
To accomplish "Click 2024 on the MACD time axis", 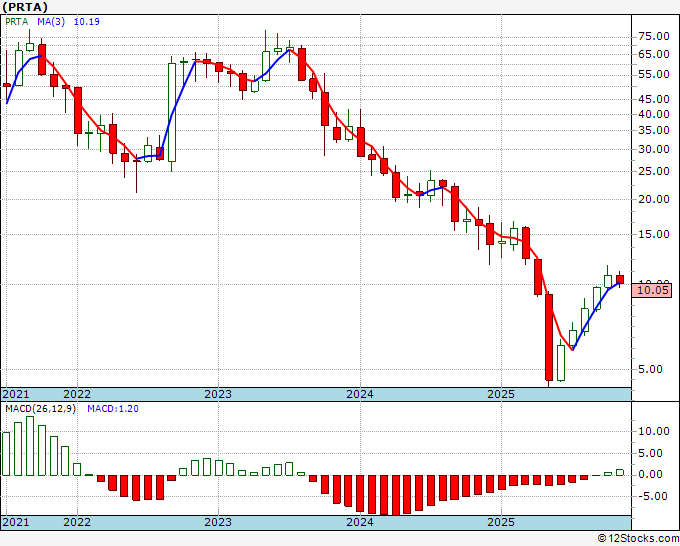I will 360,522.
